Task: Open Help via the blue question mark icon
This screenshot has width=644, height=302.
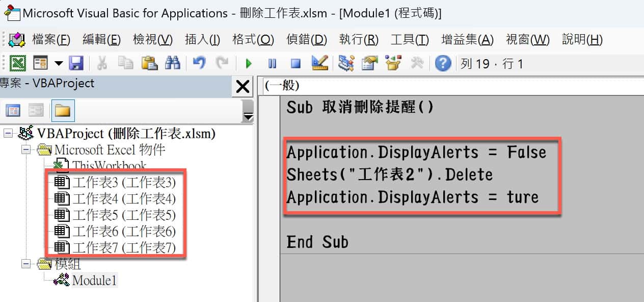Action: 443,63
